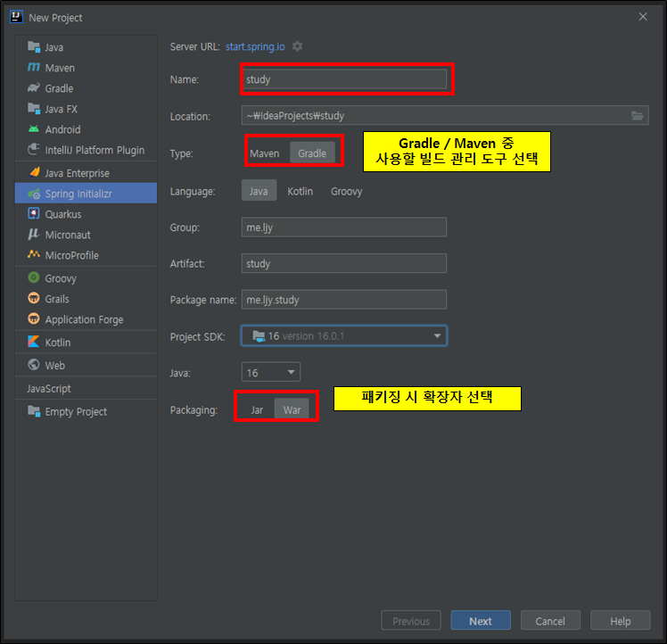The width and height of the screenshot is (667, 644).
Task: Click the Micronaut mu icon
Action: (34, 234)
